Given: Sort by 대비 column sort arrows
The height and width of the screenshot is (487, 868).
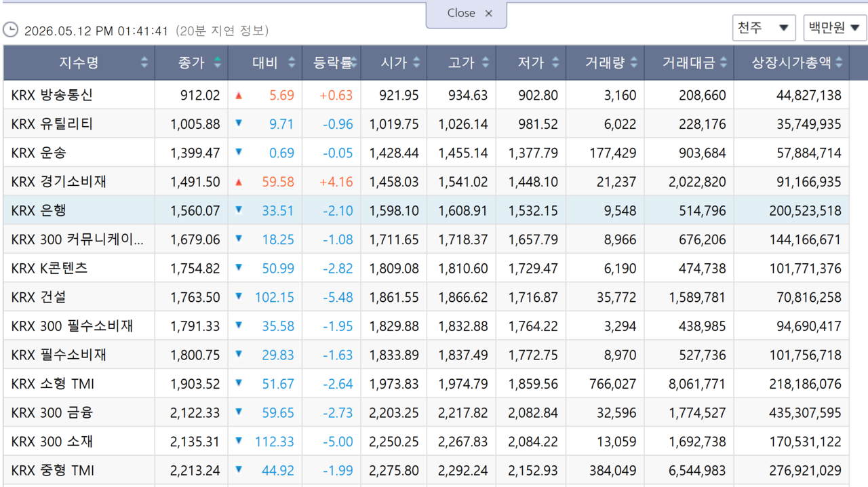Looking at the screenshot, I should click(x=292, y=62).
